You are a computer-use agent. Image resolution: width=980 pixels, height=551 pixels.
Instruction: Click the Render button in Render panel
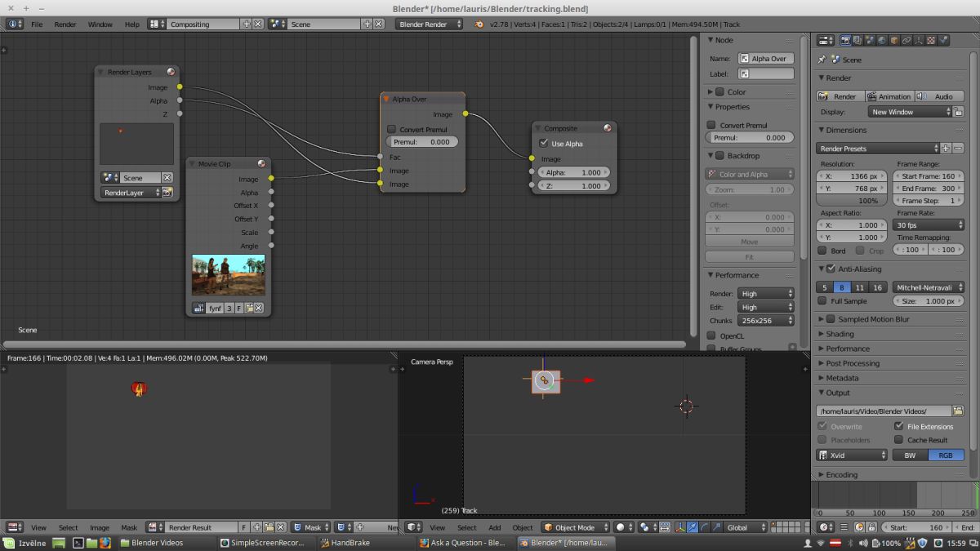(x=840, y=96)
